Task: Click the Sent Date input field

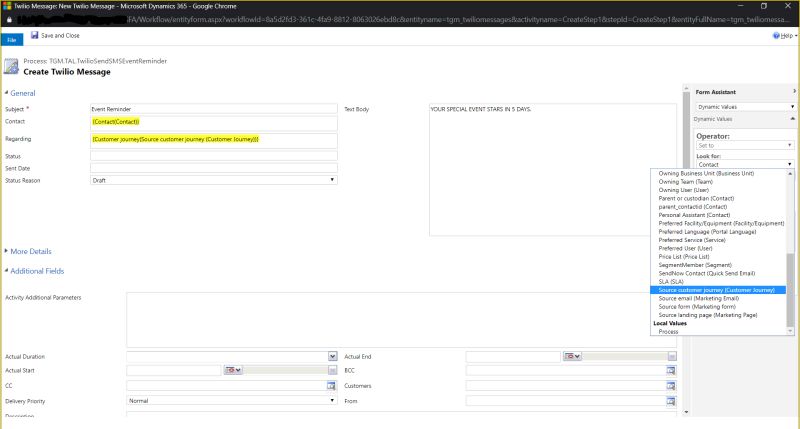Action: click(213, 168)
